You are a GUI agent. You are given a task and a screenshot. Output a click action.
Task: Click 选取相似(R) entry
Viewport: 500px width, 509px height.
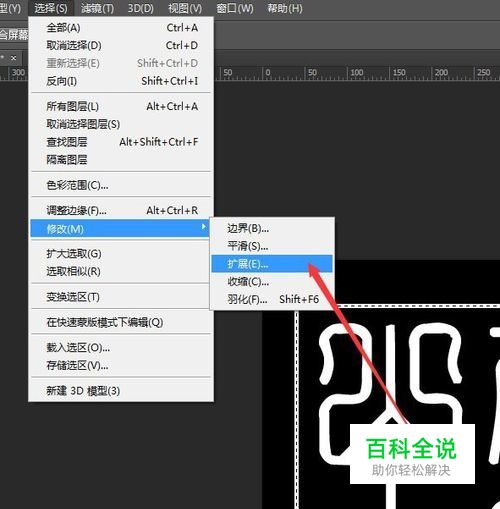[x=122, y=272]
